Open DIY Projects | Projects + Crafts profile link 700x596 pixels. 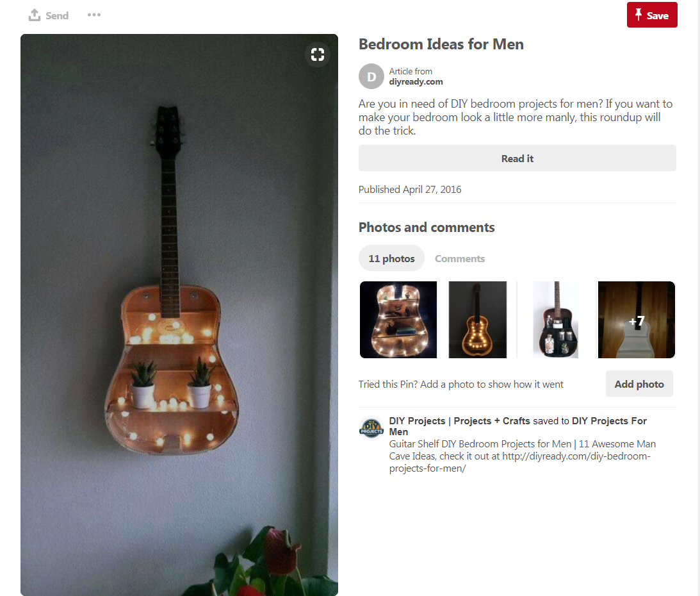(459, 421)
